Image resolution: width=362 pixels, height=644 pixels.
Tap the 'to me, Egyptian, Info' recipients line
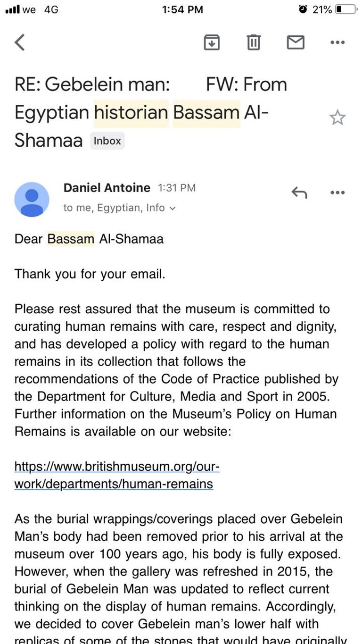coord(114,208)
